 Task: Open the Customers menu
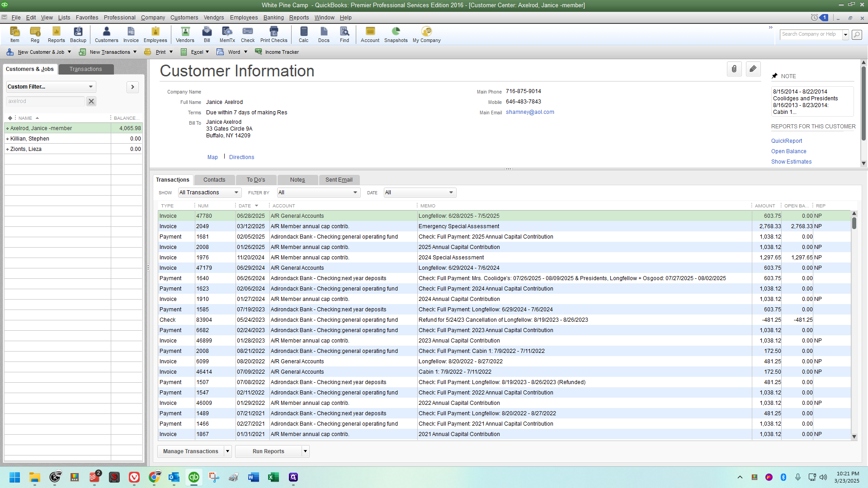[x=184, y=18]
